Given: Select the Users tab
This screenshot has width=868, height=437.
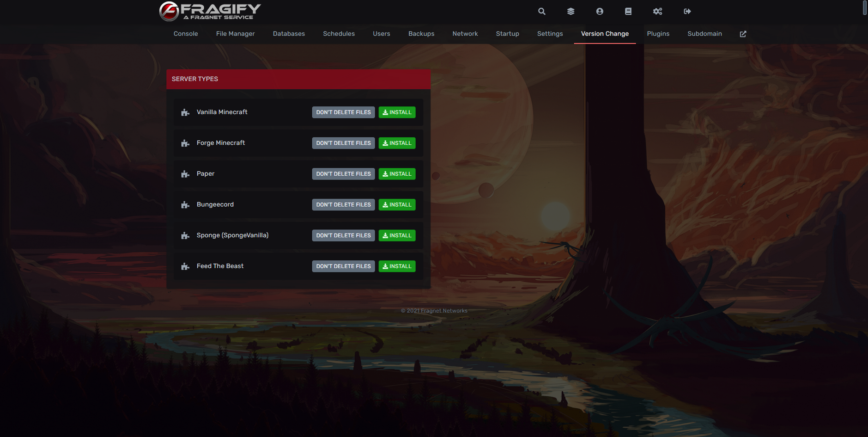Looking at the screenshot, I should (x=382, y=34).
